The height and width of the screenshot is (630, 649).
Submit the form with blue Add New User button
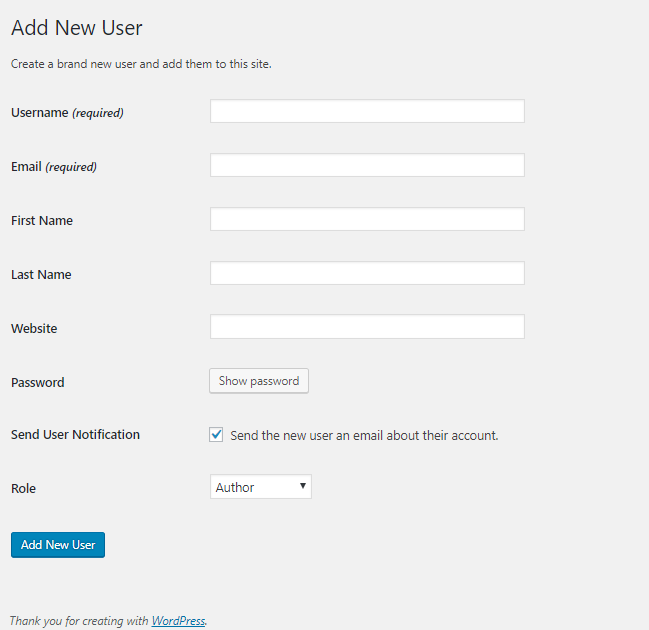click(58, 545)
